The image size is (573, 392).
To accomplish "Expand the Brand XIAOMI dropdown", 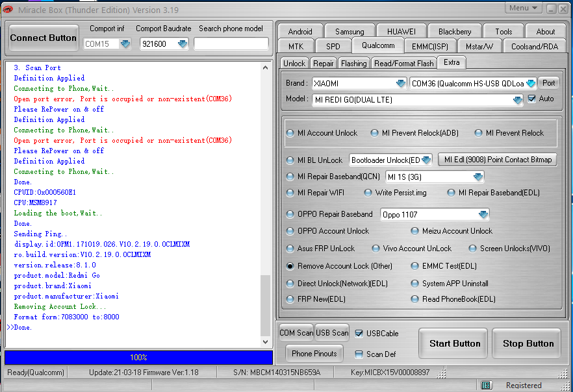I will pos(401,84).
